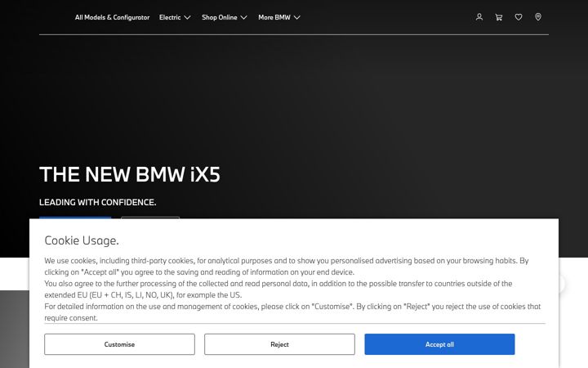This screenshot has height=368, width=588.
Task: Open the user account icon
Action: click(x=479, y=17)
